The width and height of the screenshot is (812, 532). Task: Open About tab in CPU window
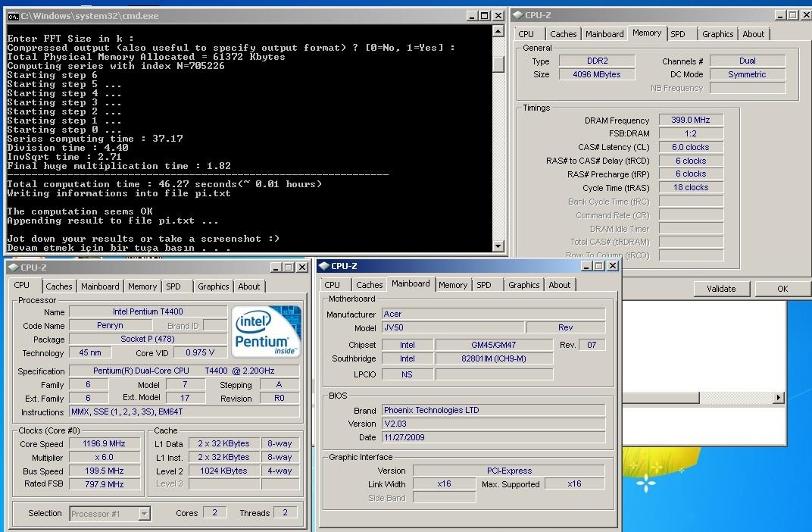[248, 286]
